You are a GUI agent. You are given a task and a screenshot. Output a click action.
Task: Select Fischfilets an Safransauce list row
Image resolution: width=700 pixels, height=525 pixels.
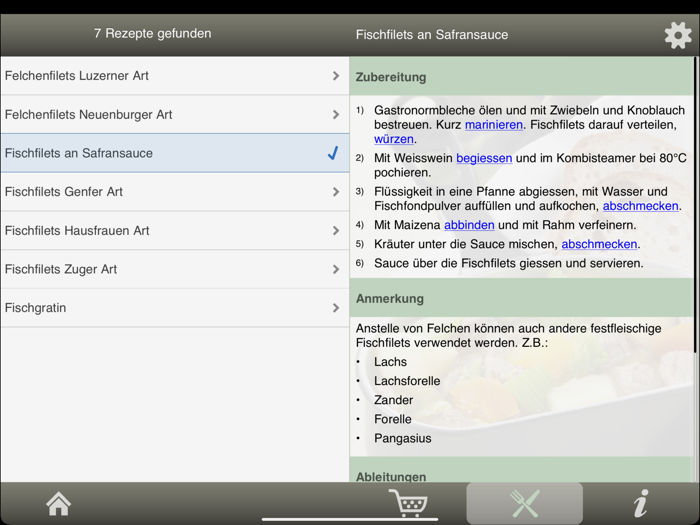(175, 153)
